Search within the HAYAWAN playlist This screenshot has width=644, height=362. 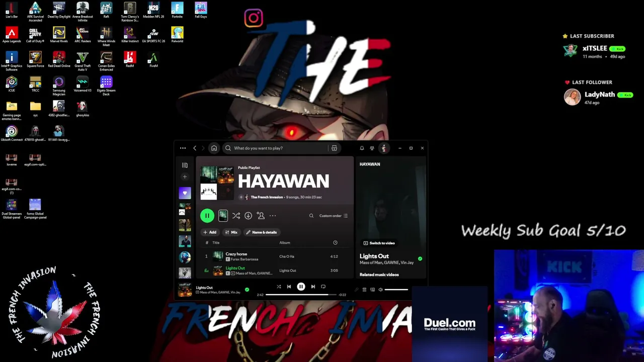(x=311, y=216)
